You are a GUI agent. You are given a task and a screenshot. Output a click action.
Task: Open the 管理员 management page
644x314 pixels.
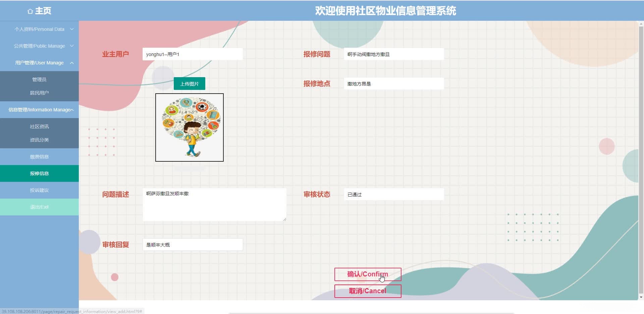[x=39, y=80]
